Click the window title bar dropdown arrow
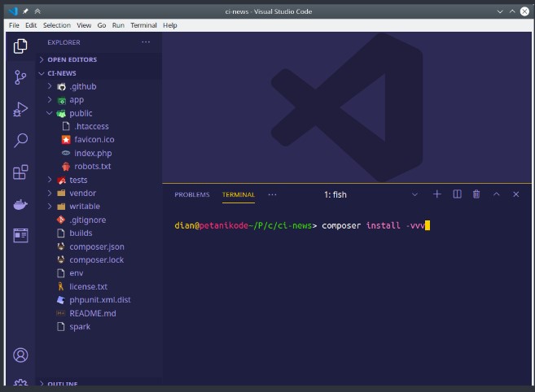 [500, 11]
